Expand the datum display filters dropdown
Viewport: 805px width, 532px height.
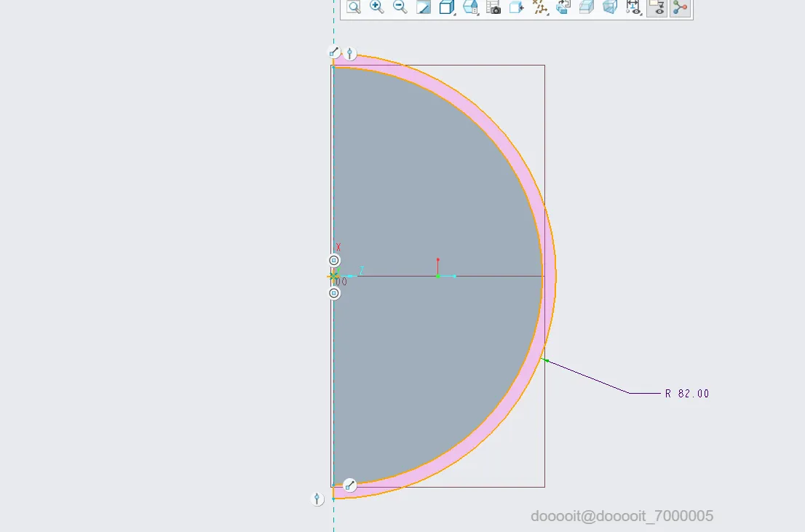(540, 7)
